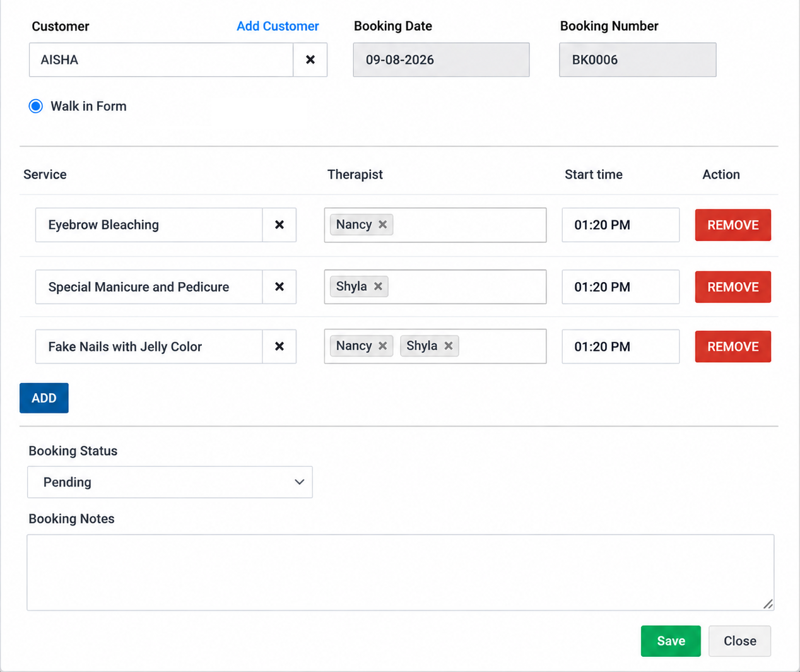
Task: Click the Booking Date field 09-08-2026
Action: (441, 60)
